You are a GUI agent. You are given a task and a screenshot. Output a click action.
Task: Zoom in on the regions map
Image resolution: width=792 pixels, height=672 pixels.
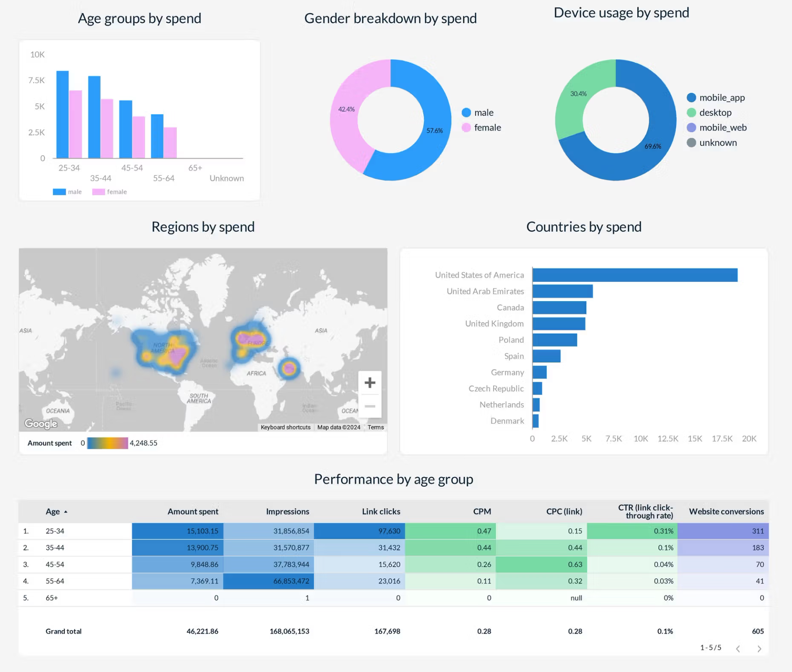370,382
